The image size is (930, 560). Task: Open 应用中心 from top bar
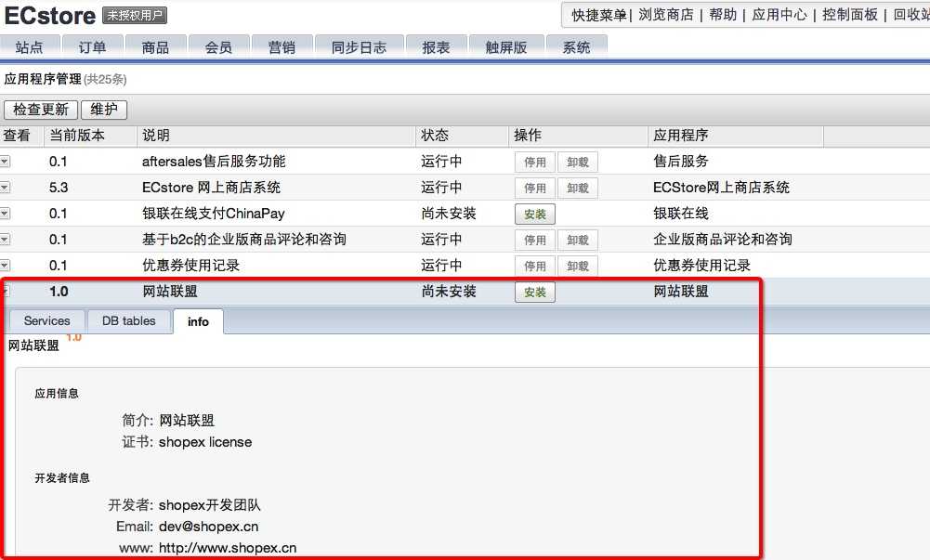pos(779,15)
